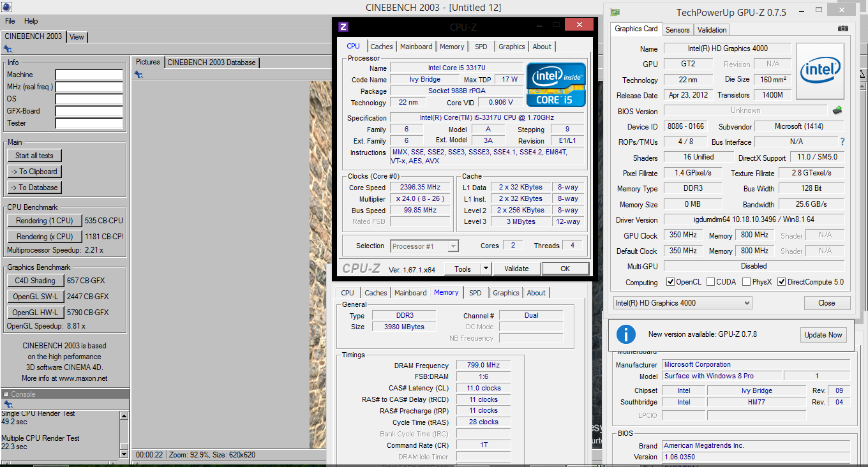The image size is (868, 467).
Task: Open the Tools dropdown arrow in CPU-Z
Action: [x=486, y=269]
